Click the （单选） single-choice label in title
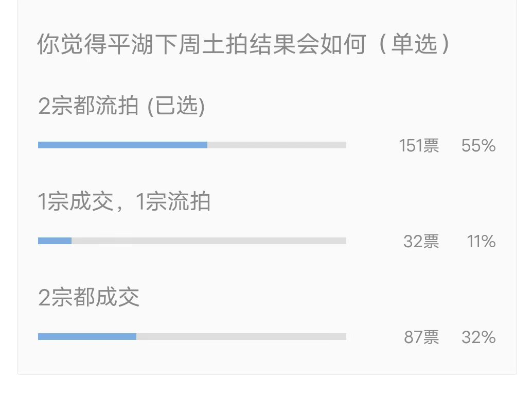 [414, 44]
